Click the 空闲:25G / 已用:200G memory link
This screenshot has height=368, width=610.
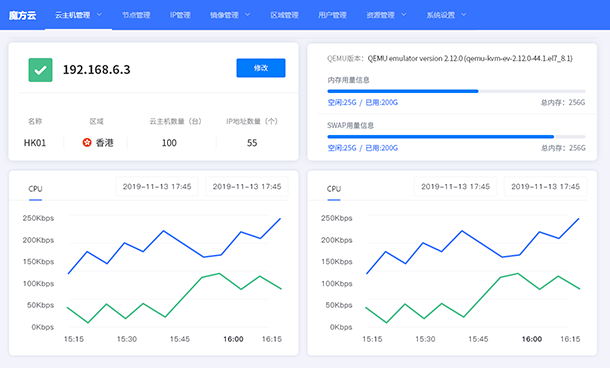click(x=363, y=103)
